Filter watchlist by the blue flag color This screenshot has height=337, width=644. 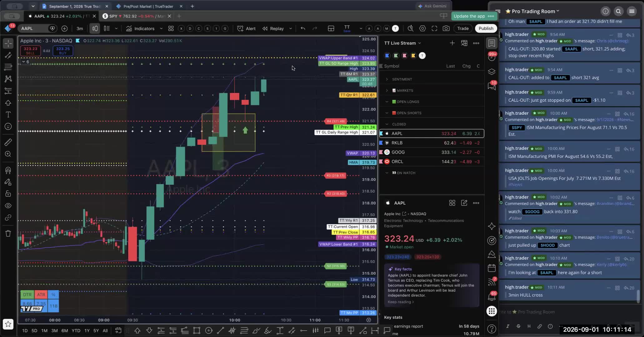[387, 56]
